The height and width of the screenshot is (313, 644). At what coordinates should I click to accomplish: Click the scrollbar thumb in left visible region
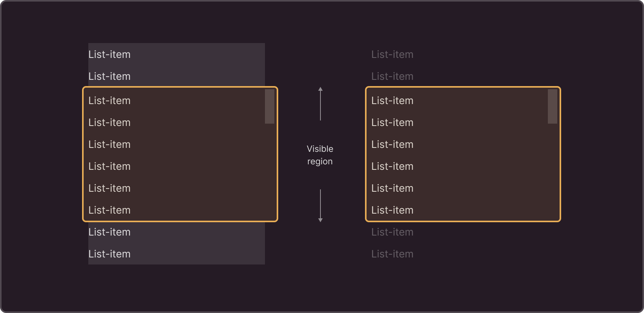pyautogui.click(x=270, y=106)
